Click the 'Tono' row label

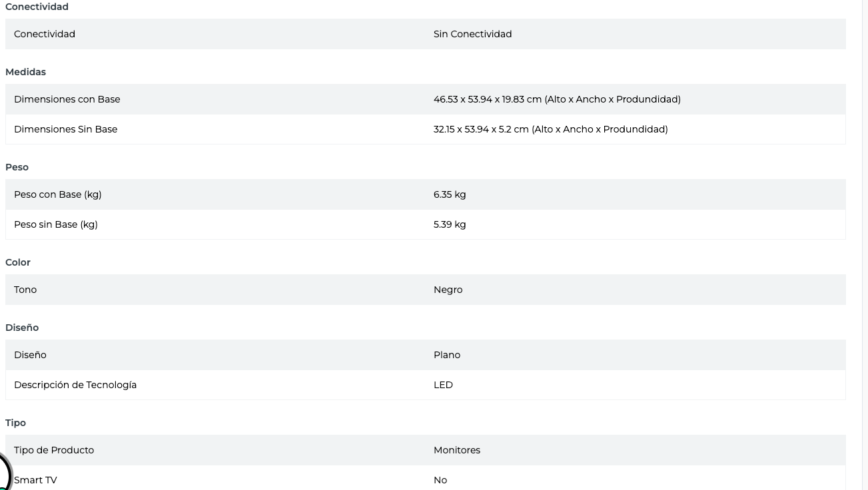(x=25, y=290)
